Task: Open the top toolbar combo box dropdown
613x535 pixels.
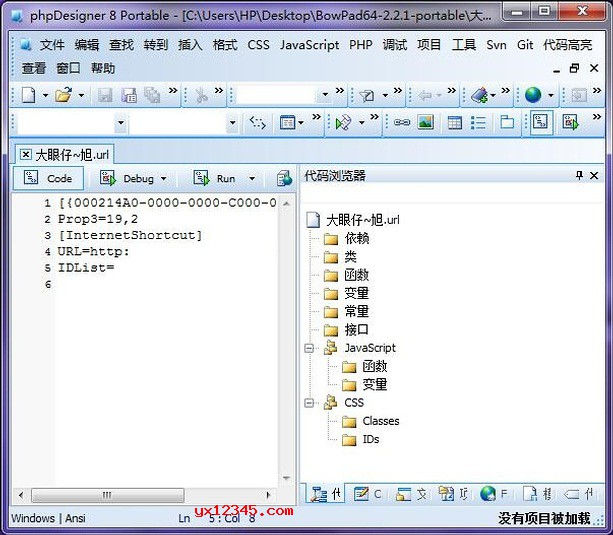Action: coord(325,95)
